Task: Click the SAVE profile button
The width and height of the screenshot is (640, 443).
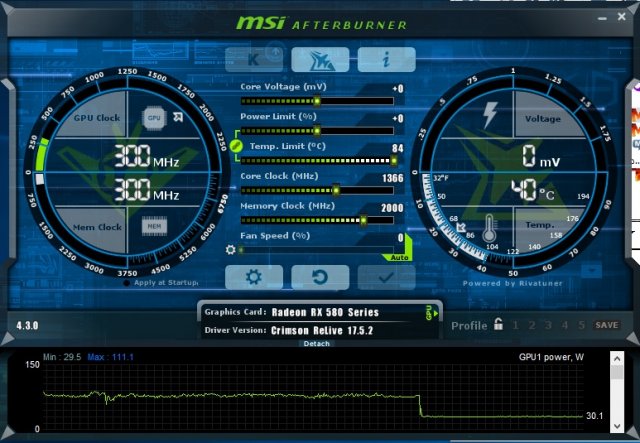Action: [x=606, y=325]
